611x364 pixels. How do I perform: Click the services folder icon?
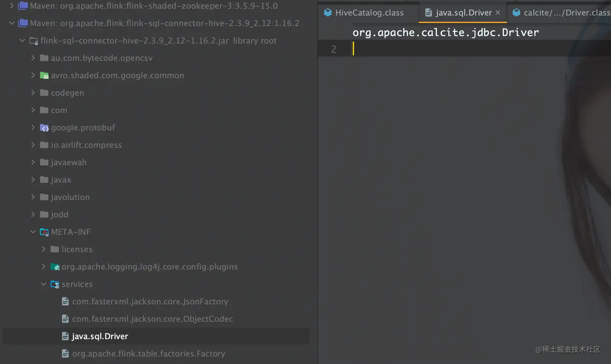click(55, 284)
